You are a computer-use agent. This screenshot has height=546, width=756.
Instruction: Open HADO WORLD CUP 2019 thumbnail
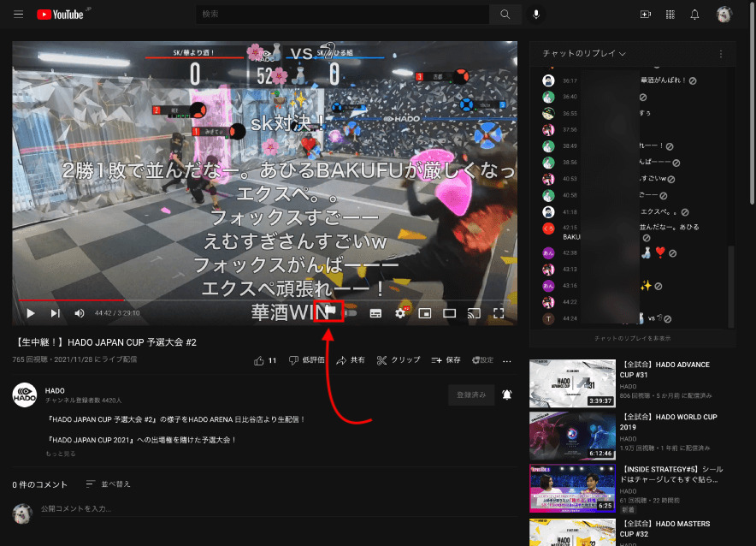pyautogui.click(x=572, y=436)
